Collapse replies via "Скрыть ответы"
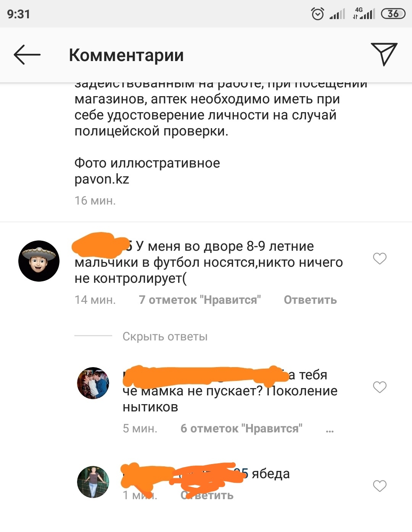The image size is (412, 532). pos(165,337)
